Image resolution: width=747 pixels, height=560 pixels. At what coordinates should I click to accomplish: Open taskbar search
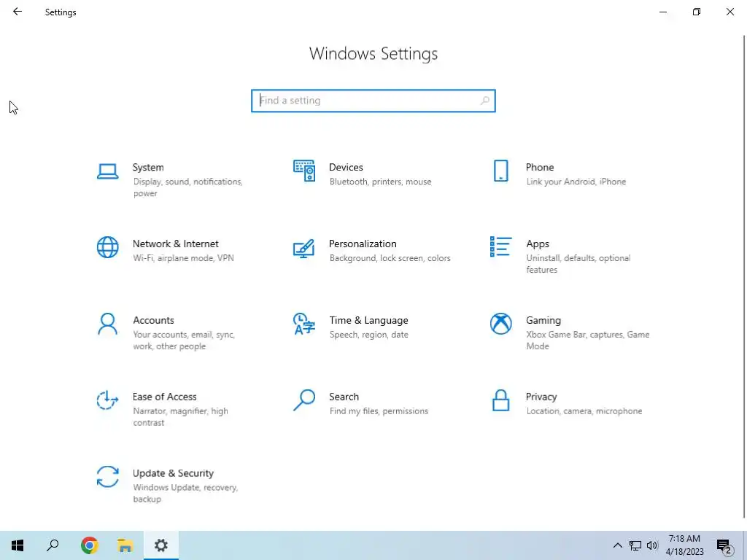(x=53, y=545)
